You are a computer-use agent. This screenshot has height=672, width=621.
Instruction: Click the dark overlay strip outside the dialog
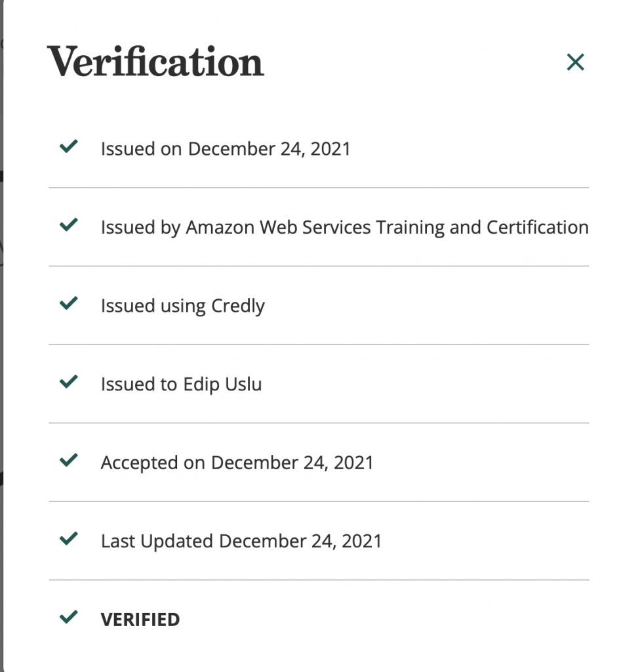coord(1,328)
